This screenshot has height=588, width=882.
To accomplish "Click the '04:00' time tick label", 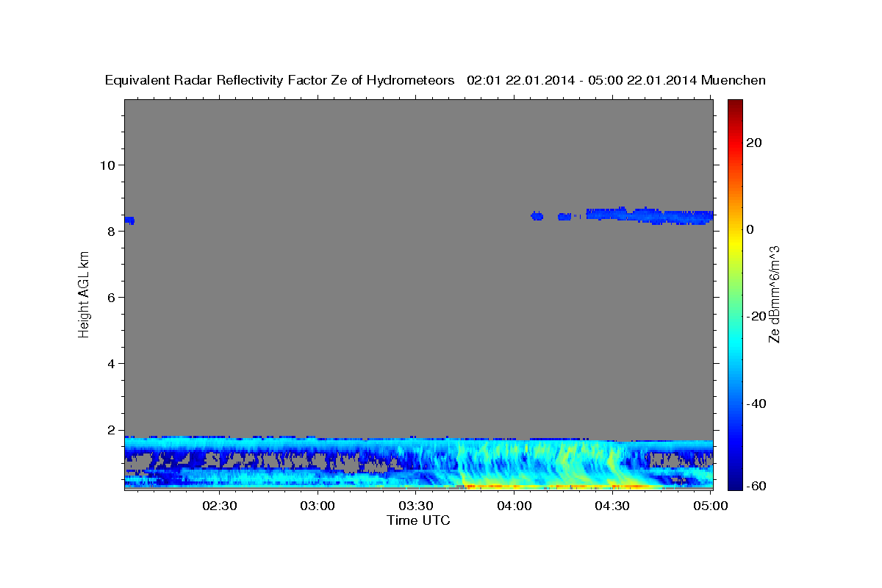I will [x=514, y=506].
